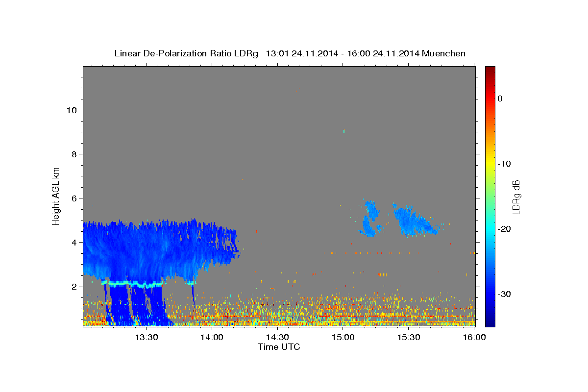The height and width of the screenshot is (392, 588).
Task: Click the small blue cloud patch after 15:00
Action: [x=369, y=218]
